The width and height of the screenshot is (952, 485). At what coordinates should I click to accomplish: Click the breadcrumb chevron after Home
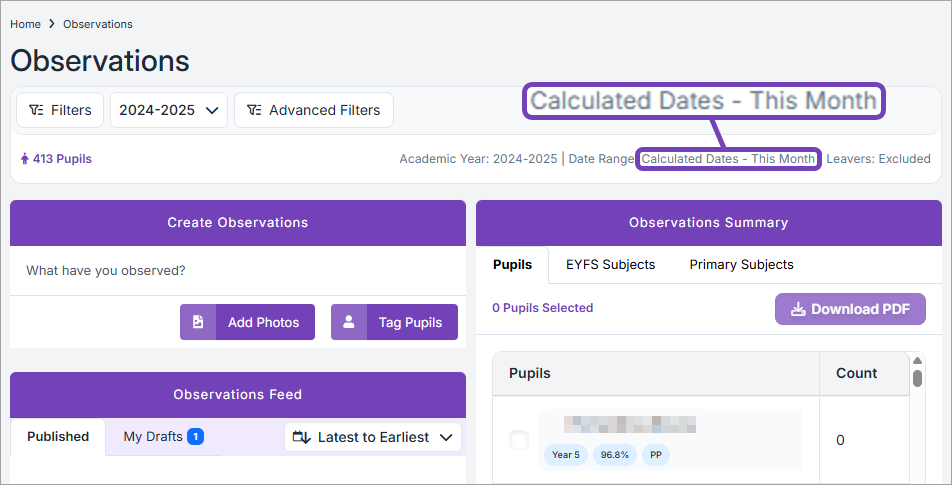[x=52, y=24]
